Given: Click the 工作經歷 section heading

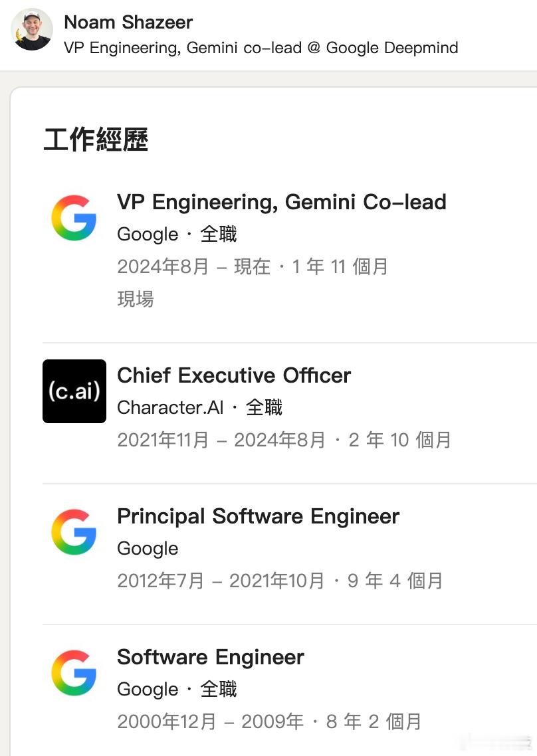Looking at the screenshot, I should tap(96, 140).
